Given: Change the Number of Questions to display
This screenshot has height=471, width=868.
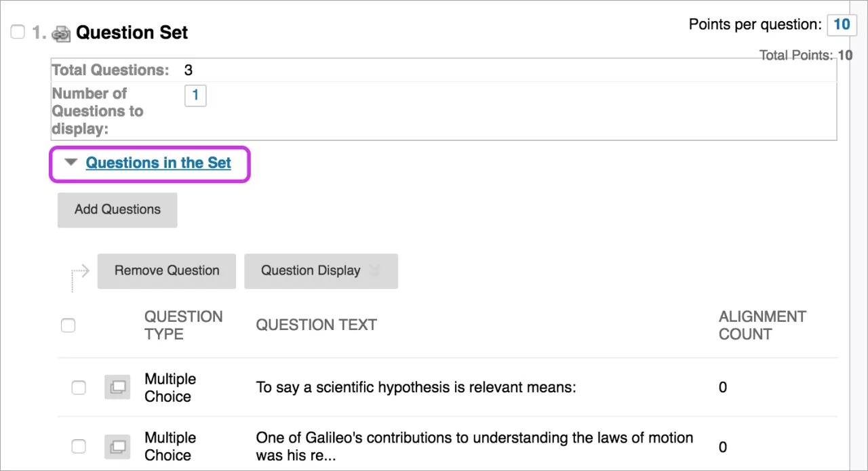Looking at the screenshot, I should click(x=195, y=96).
